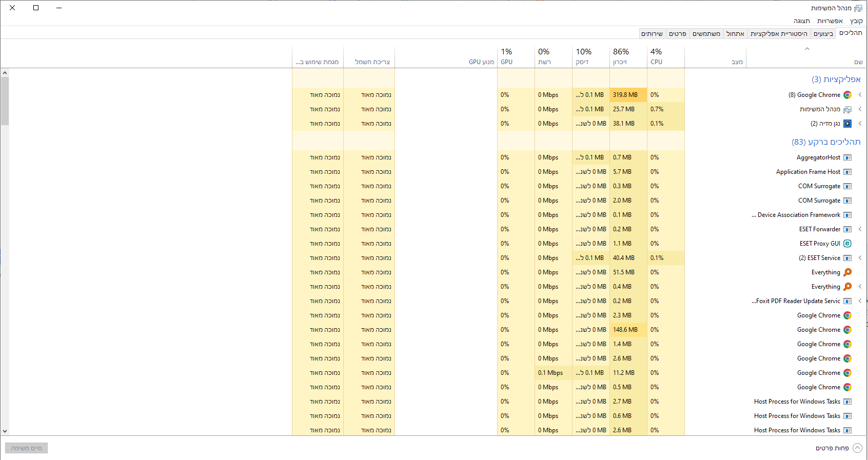Switch to the משתמשים (Users) tab
The height and width of the screenshot is (460, 868).
coord(706,34)
